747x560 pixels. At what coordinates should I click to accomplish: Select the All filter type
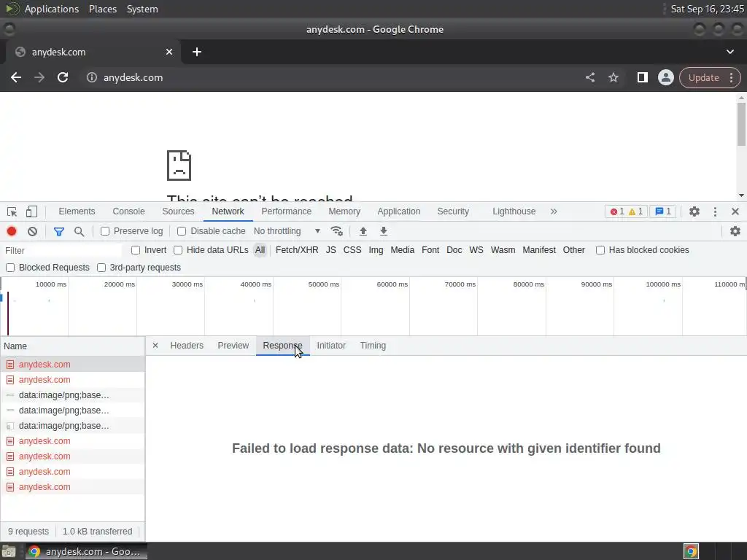click(x=260, y=251)
